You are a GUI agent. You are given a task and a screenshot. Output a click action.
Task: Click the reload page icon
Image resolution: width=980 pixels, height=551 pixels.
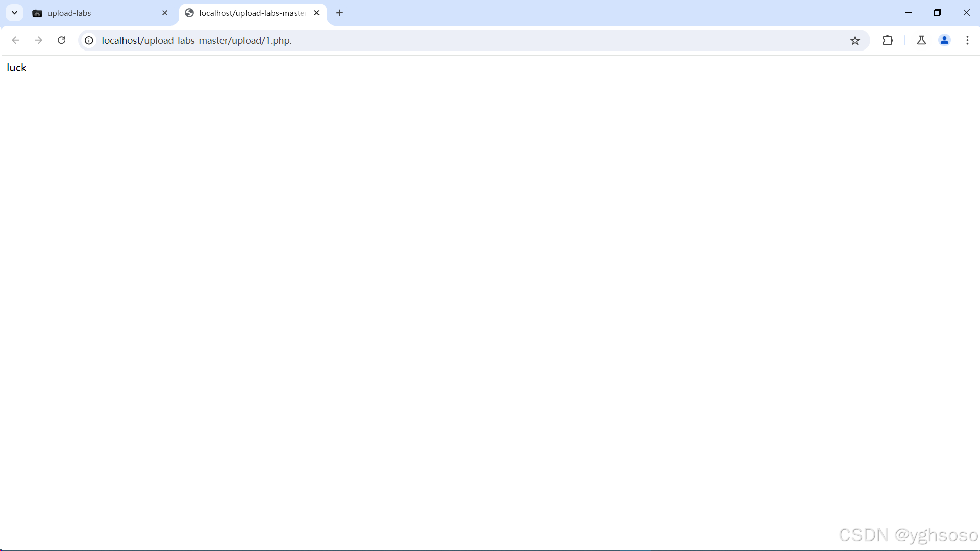point(61,40)
